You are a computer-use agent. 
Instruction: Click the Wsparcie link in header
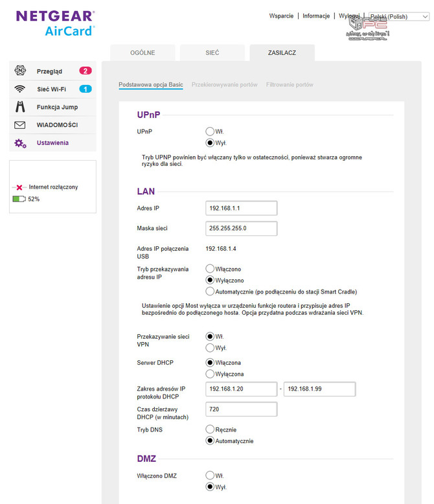tap(281, 16)
